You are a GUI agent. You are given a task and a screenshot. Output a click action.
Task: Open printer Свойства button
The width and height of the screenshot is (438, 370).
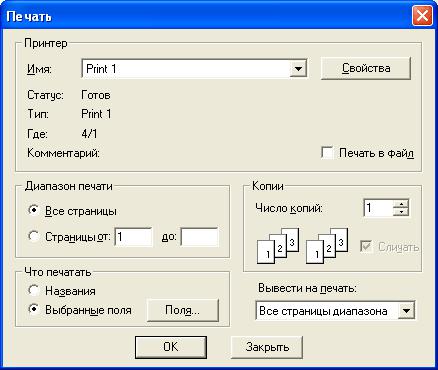(x=366, y=68)
